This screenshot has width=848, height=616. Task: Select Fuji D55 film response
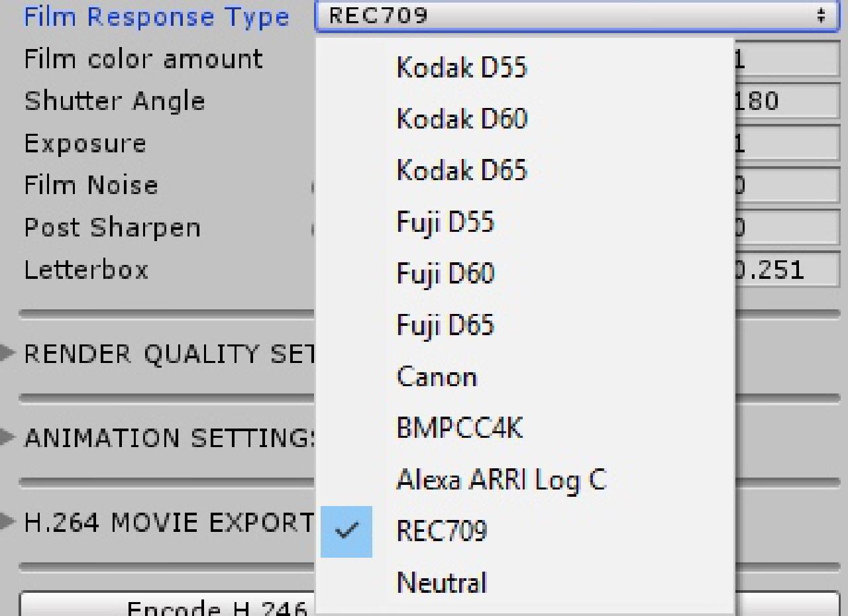point(525,223)
